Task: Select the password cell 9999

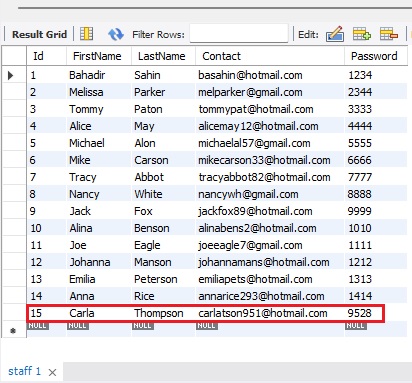Action: tap(376, 211)
